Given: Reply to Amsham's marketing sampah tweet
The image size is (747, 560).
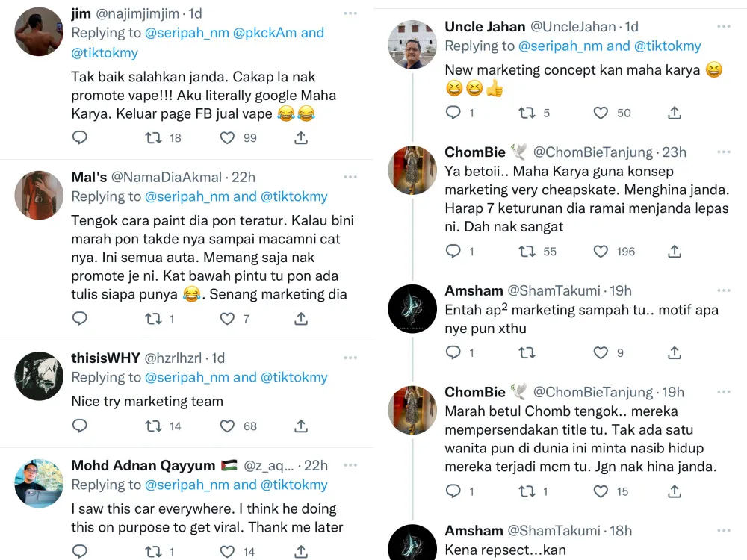Looking at the screenshot, I should point(453,353).
